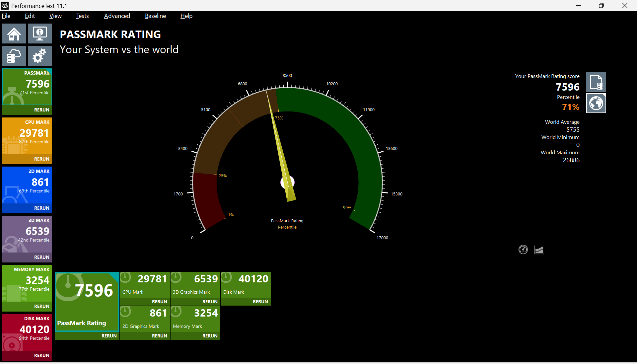Click the World Average 5755 value
This screenshot has width=637, height=364.
pos(573,130)
